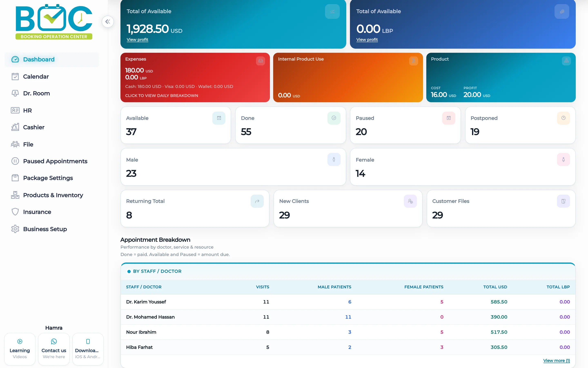Collapse the sidebar with the double-chevron button
This screenshot has height=368, width=588.
108,22
